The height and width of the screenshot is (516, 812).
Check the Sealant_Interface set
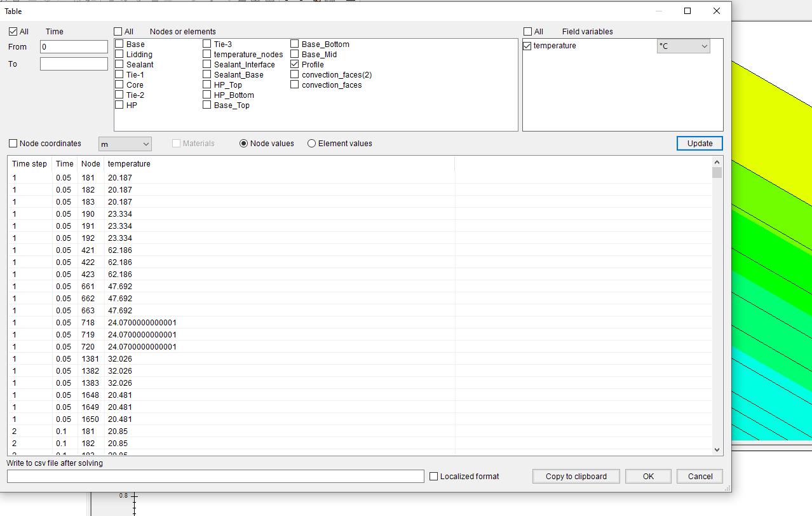tap(207, 64)
